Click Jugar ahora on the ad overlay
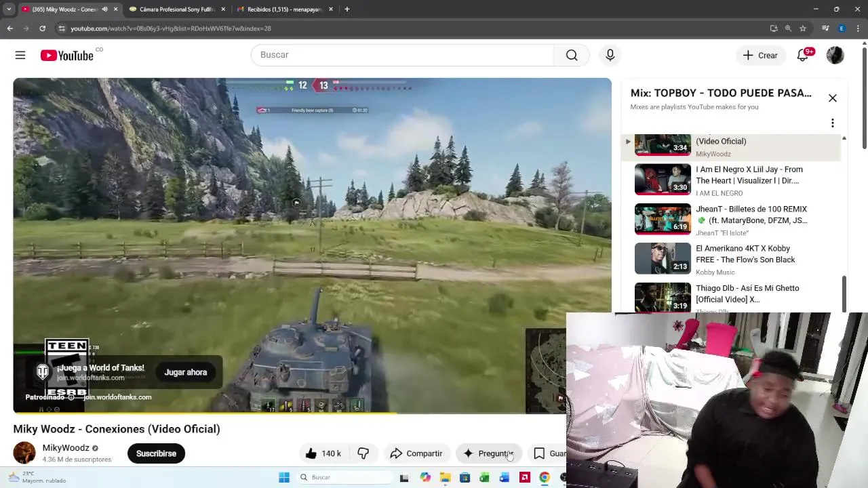 point(185,372)
